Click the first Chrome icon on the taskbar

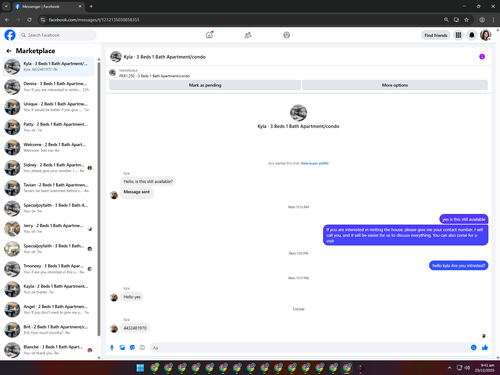(154, 368)
